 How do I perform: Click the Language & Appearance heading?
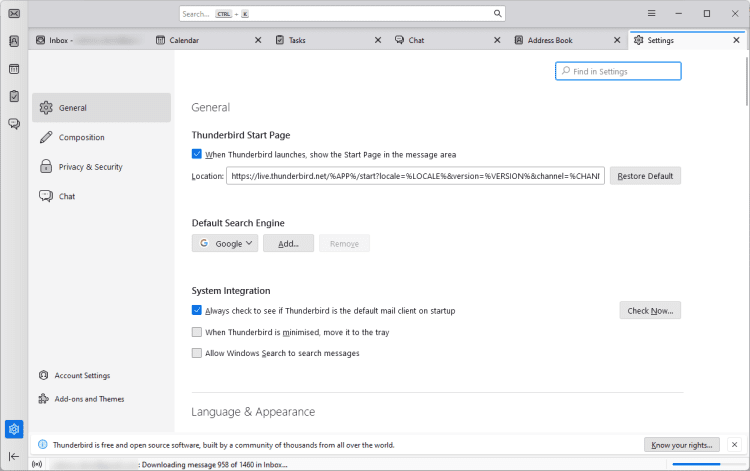tap(253, 412)
